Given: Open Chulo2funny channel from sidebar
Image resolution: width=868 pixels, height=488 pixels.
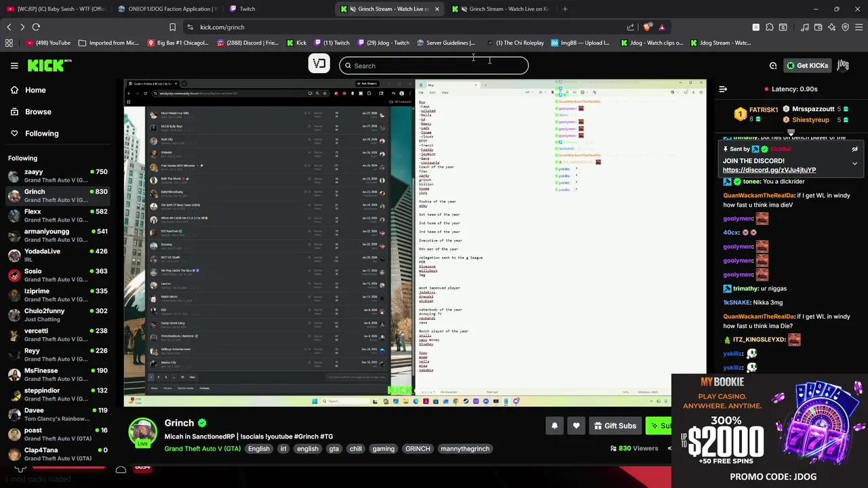Looking at the screenshot, I should (58, 315).
